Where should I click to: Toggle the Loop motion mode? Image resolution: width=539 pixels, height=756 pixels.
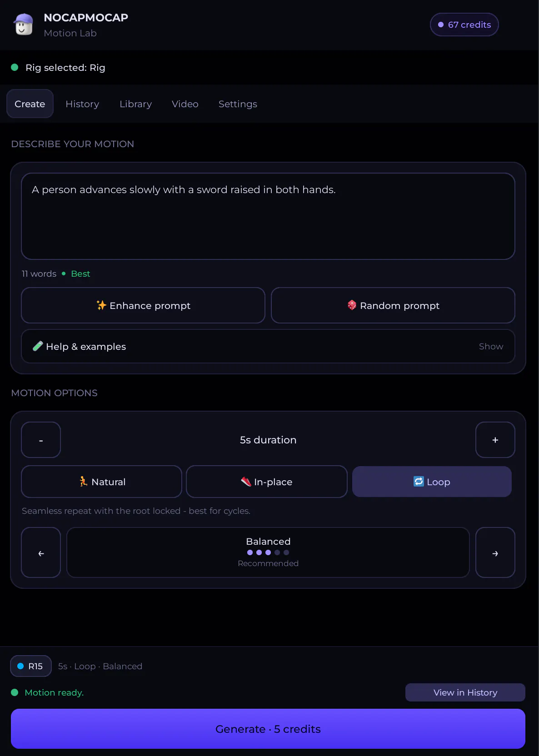(432, 482)
